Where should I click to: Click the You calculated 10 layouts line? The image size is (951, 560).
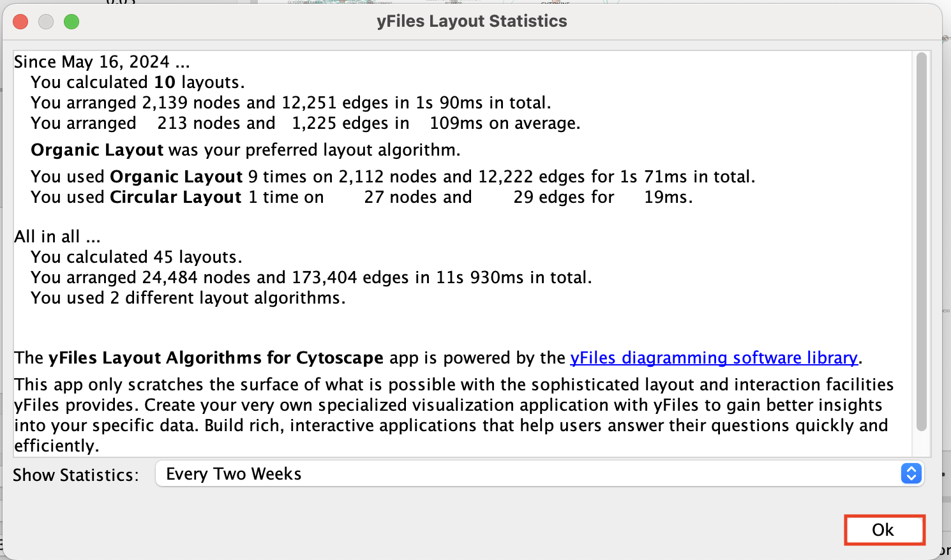tap(138, 82)
